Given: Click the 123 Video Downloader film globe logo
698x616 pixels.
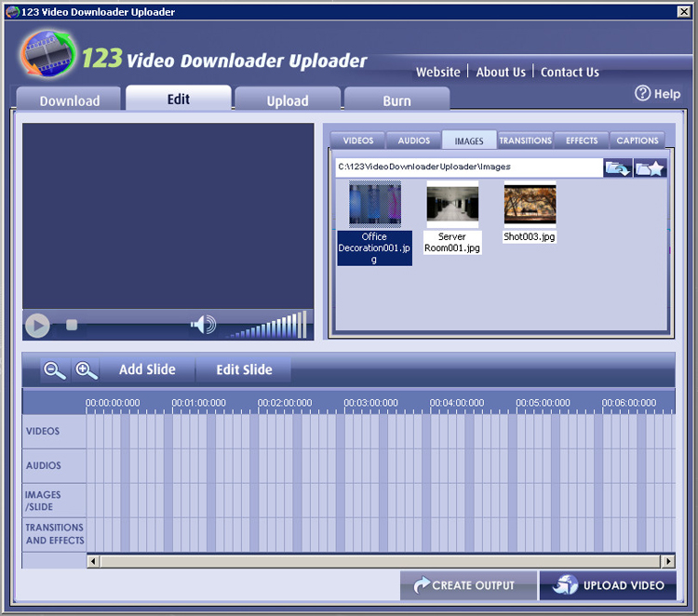Looking at the screenshot, I should pos(47,55).
